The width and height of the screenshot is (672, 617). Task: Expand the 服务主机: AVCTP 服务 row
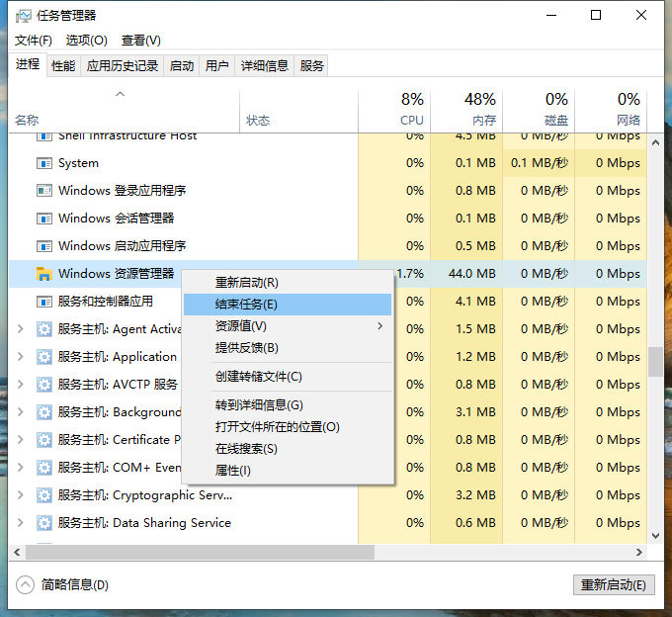(21, 385)
